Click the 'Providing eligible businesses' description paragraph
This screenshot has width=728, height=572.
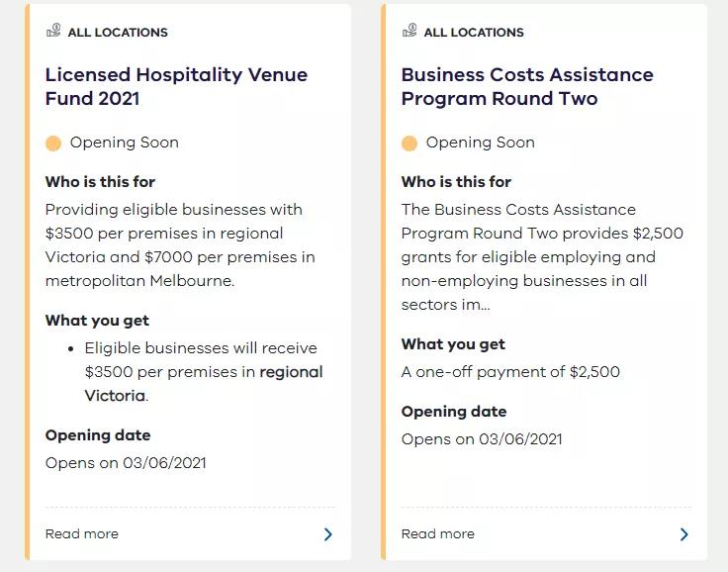tap(180, 244)
